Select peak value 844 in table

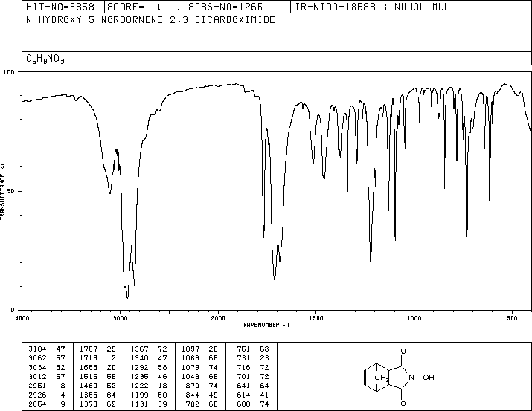[x=192, y=395]
